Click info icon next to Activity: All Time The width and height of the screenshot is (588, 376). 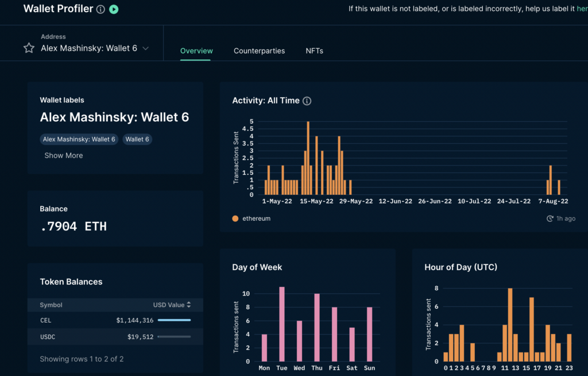[x=307, y=101]
